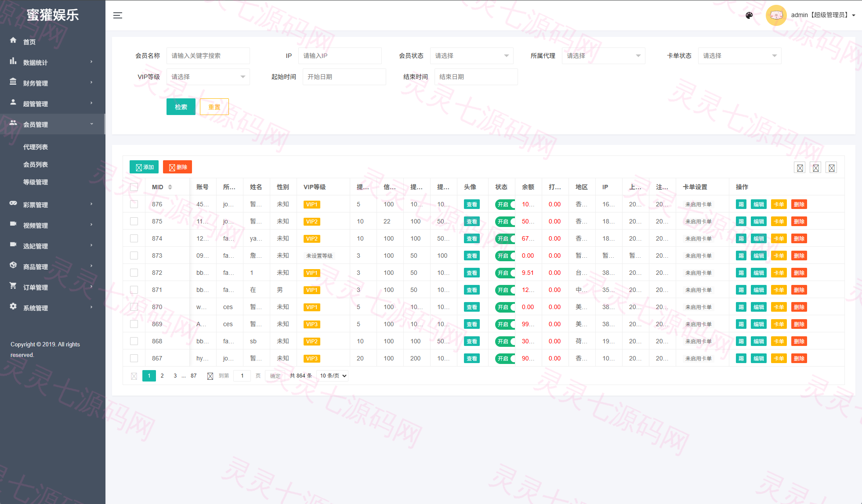Click the shopping cart icon for 订单管理

tap(13, 286)
